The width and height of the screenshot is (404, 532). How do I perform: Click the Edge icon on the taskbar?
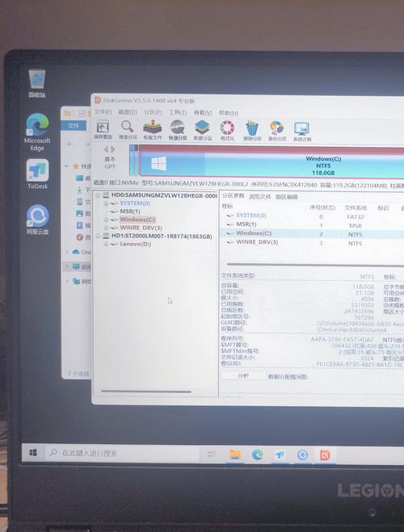[257, 455]
